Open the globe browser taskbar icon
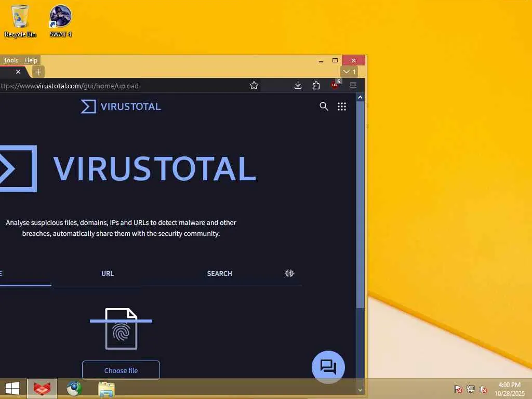Image resolution: width=532 pixels, height=399 pixels. coord(74,389)
